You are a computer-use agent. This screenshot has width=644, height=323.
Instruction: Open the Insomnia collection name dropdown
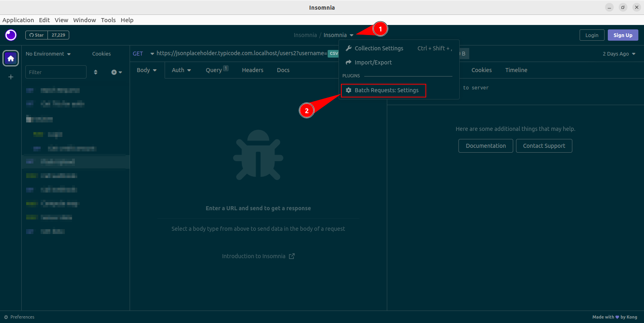tap(339, 35)
